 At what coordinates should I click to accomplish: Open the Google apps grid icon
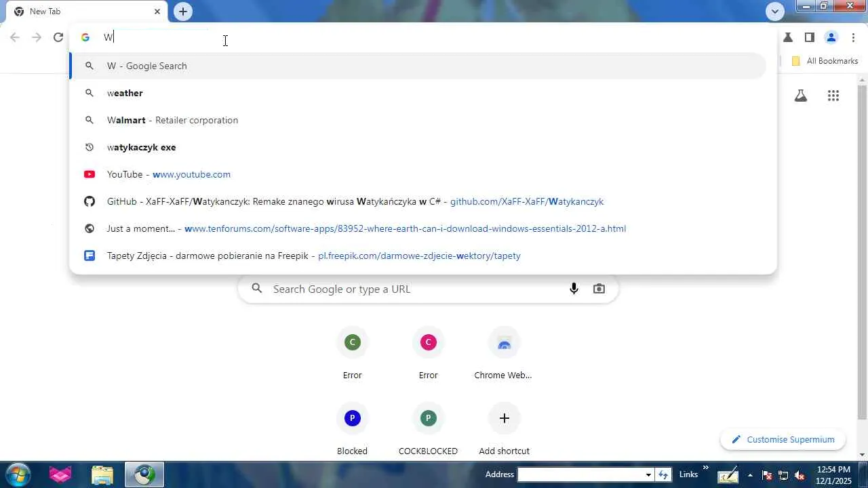click(x=833, y=96)
